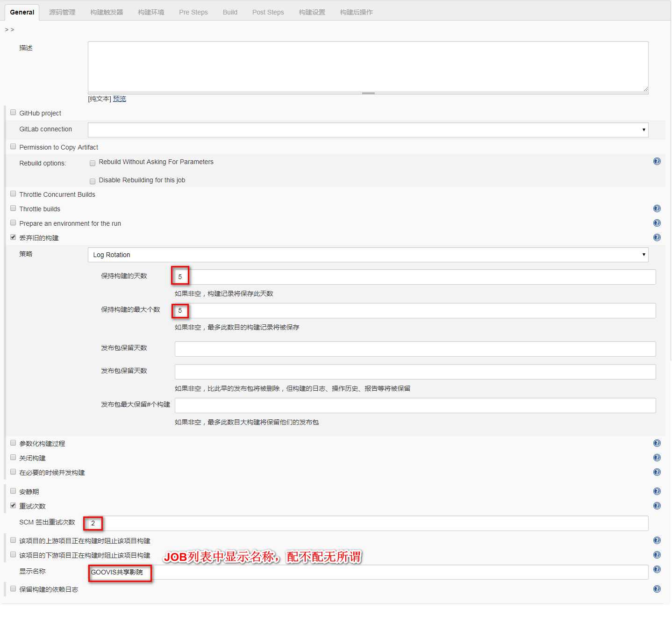Tick the 关闭构建 checkbox

(13, 458)
